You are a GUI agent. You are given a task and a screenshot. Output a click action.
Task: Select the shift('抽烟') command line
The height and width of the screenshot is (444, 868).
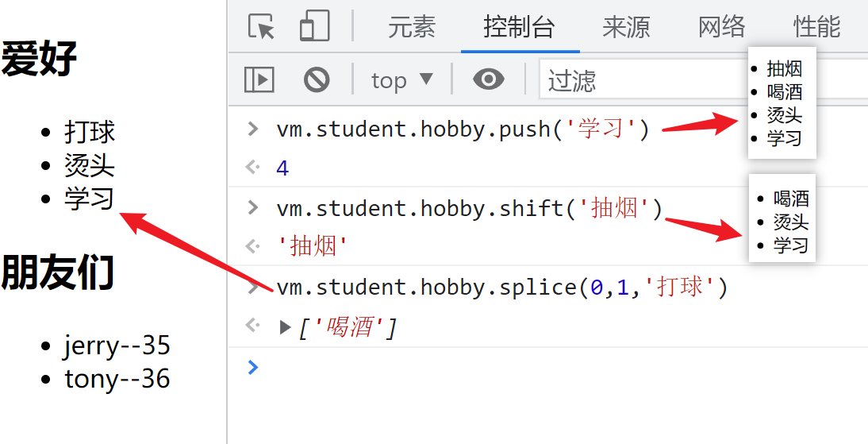[x=469, y=208]
